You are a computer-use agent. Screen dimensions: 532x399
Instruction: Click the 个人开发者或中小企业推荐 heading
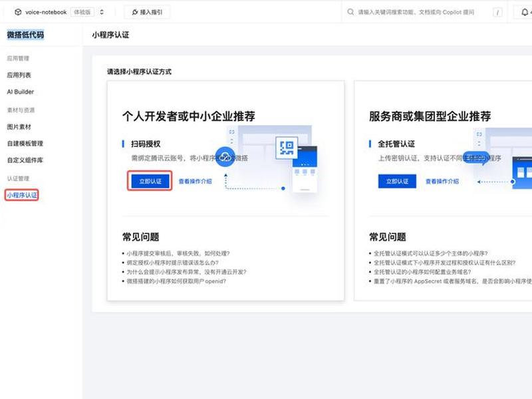(x=189, y=116)
